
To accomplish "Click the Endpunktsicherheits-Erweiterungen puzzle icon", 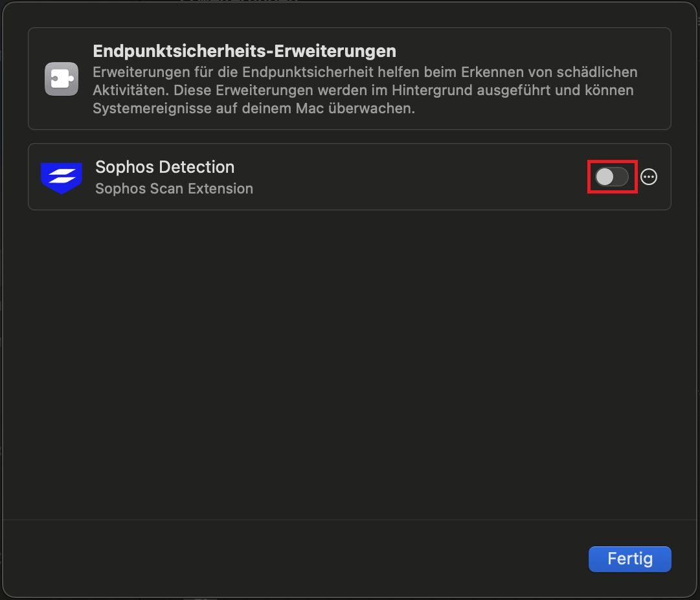I will (x=62, y=79).
